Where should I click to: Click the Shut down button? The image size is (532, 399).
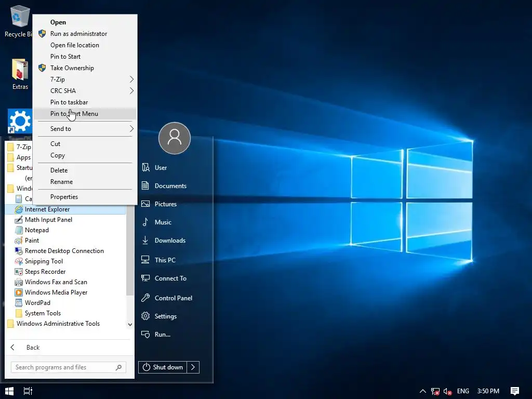(x=162, y=367)
